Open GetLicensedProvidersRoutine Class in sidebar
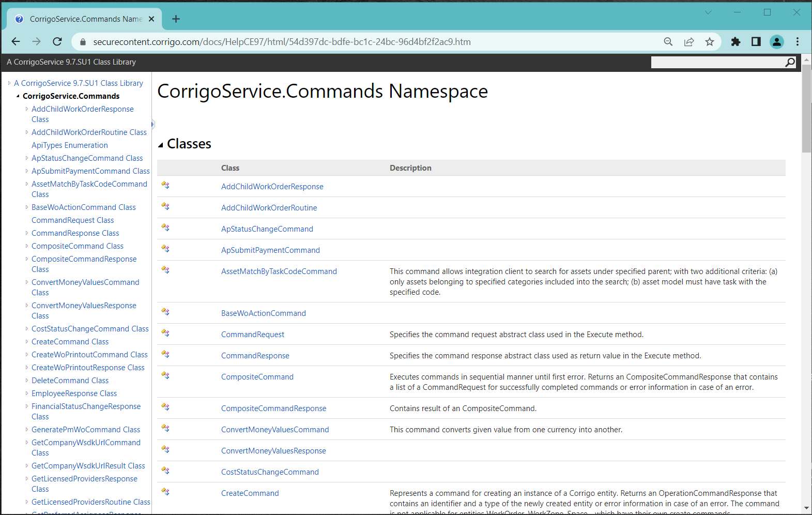This screenshot has height=515, width=812. tap(91, 502)
